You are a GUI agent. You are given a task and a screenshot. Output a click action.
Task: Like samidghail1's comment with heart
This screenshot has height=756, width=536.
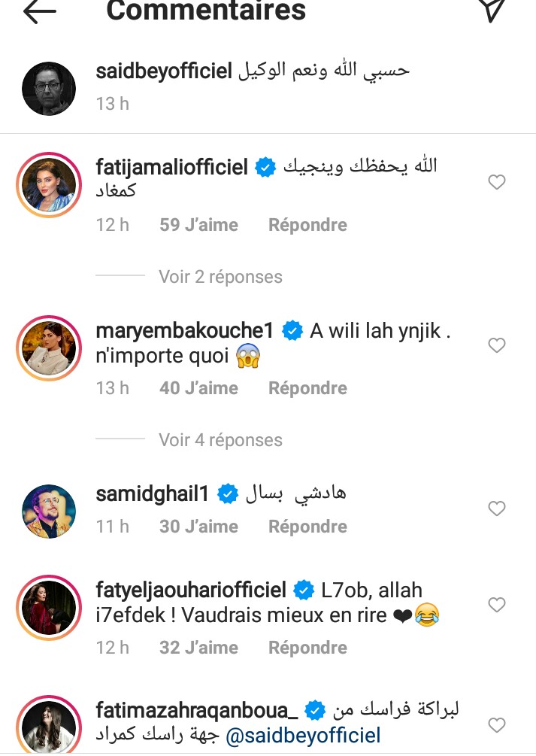point(497,509)
